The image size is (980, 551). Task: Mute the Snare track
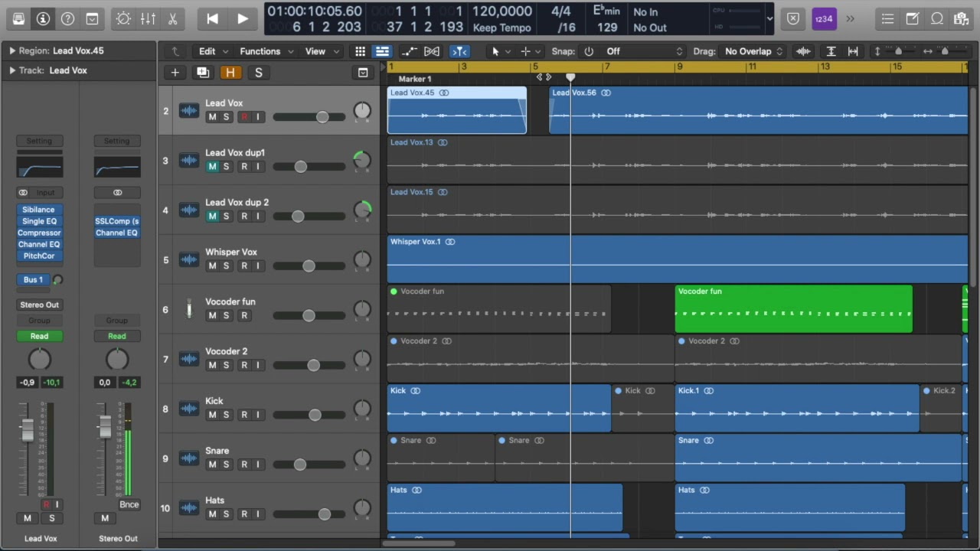click(x=212, y=465)
